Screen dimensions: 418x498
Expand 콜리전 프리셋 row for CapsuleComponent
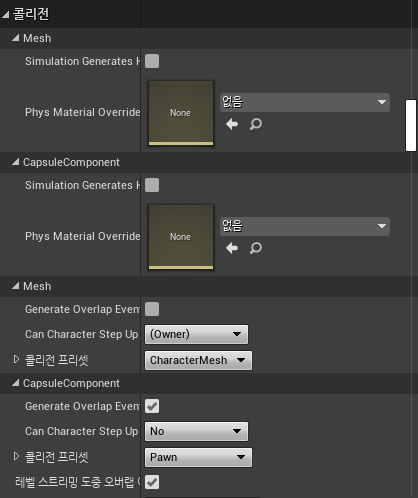[16, 456]
